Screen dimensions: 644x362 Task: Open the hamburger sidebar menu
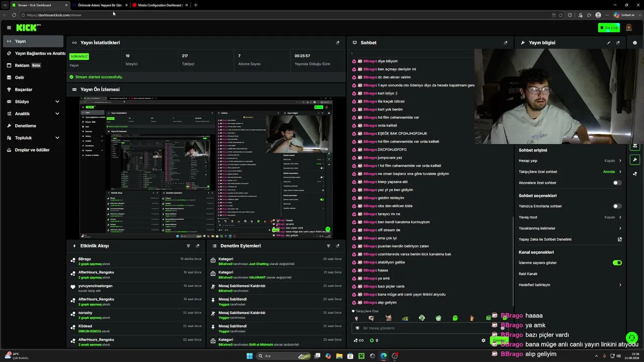click(x=9, y=28)
